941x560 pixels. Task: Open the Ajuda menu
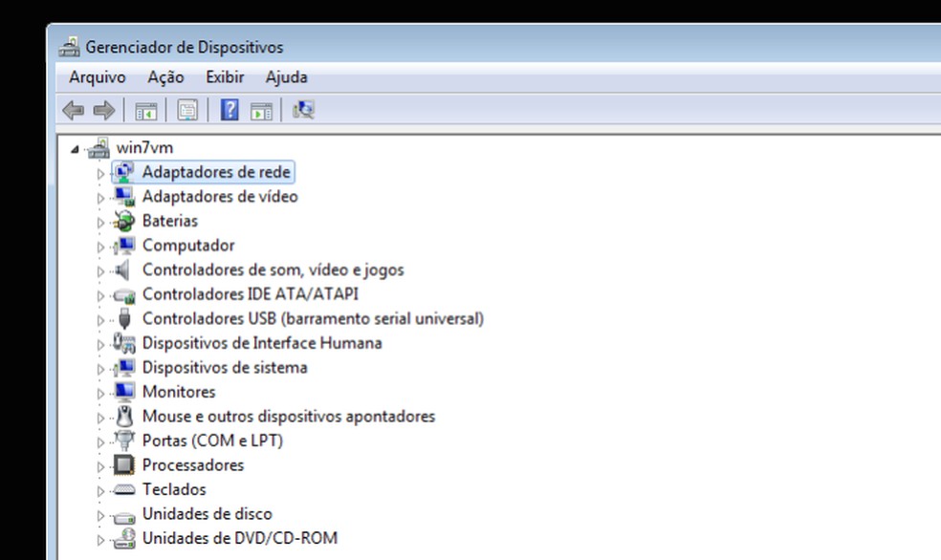point(286,77)
